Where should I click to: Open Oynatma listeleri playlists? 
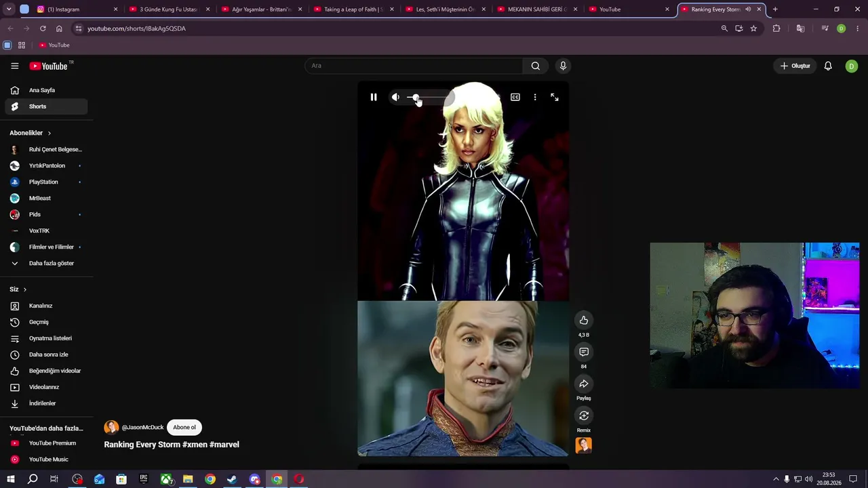click(46, 338)
